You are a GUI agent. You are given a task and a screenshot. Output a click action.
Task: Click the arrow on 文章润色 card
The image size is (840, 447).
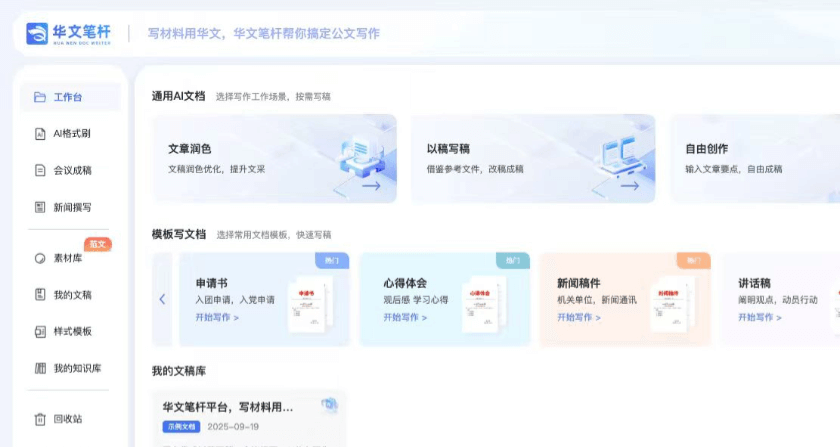point(371,186)
